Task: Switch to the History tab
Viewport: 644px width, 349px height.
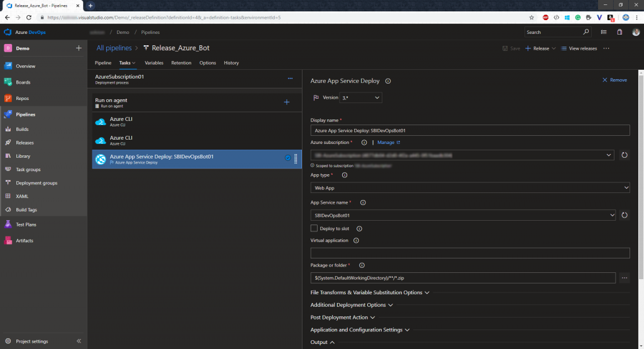Action: pos(231,63)
